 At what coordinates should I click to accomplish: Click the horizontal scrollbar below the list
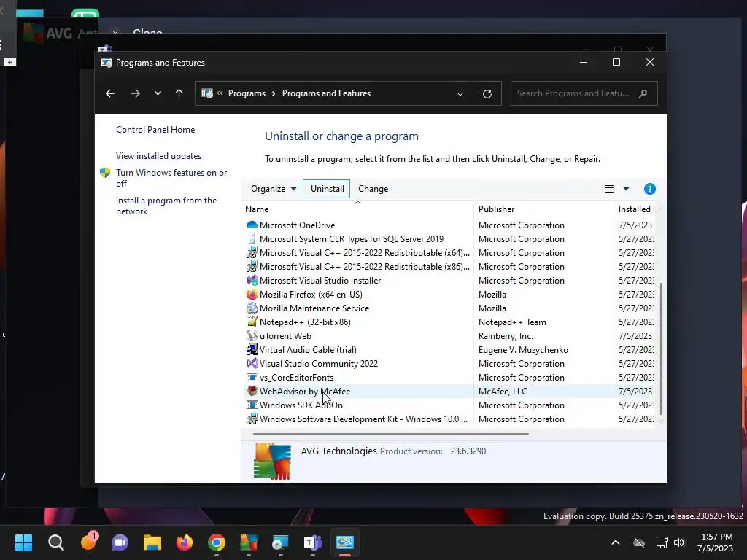pos(391,434)
